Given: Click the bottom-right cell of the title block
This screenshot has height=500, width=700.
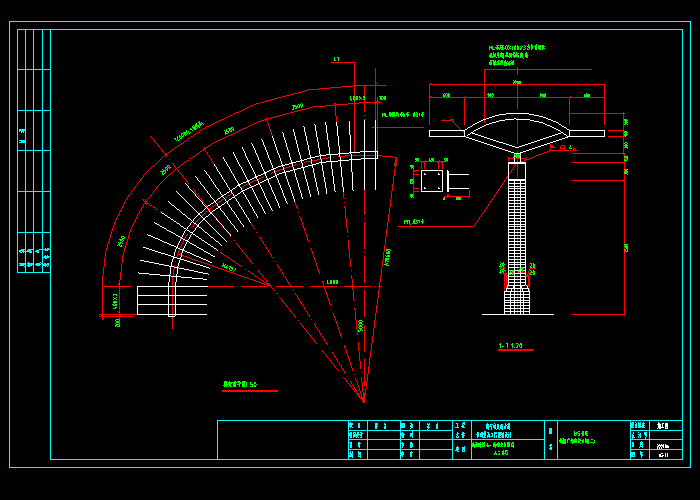Looking at the screenshot, I should [664, 454].
